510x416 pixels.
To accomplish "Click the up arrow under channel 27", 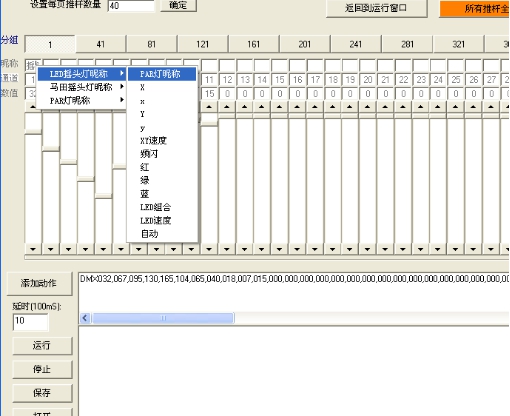I will point(491,107).
